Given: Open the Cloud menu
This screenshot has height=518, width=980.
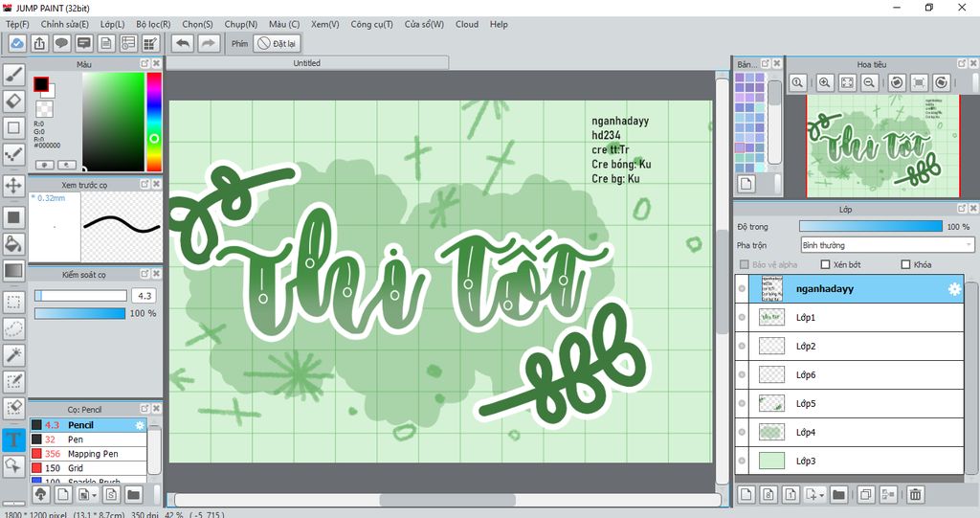Looking at the screenshot, I should tap(467, 24).
